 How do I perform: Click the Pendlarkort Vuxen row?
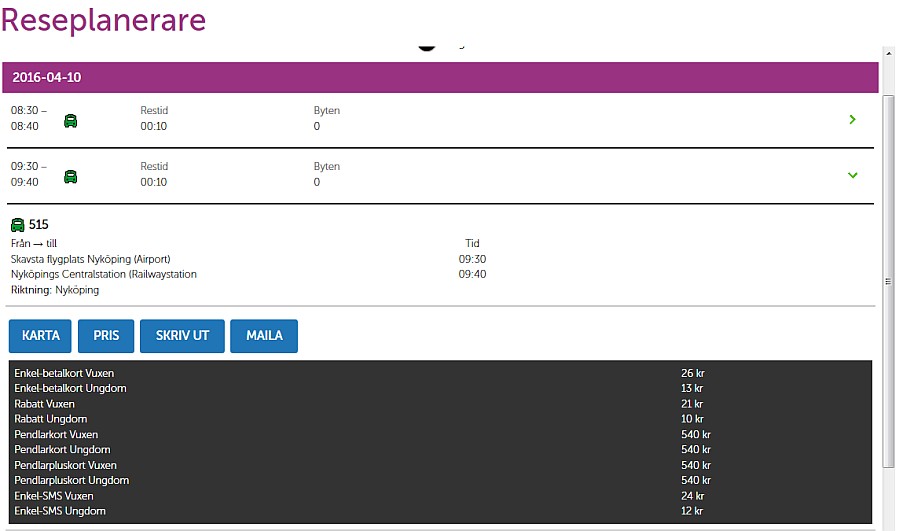pos(440,435)
